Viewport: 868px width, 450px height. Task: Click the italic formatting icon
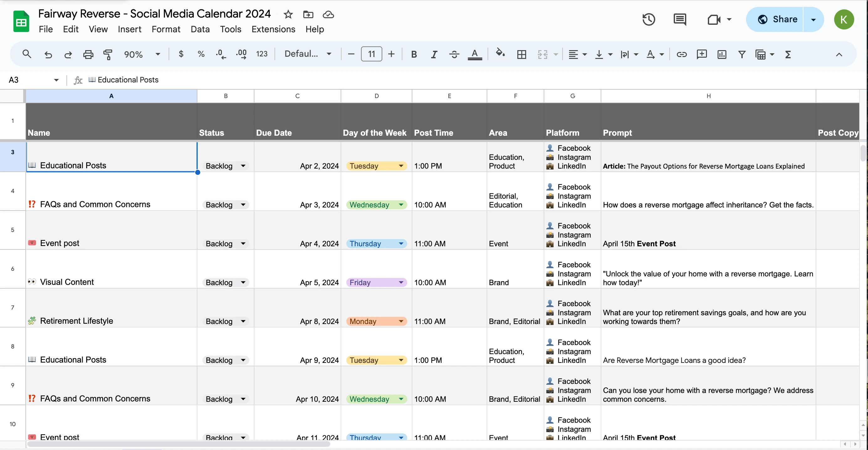point(434,54)
